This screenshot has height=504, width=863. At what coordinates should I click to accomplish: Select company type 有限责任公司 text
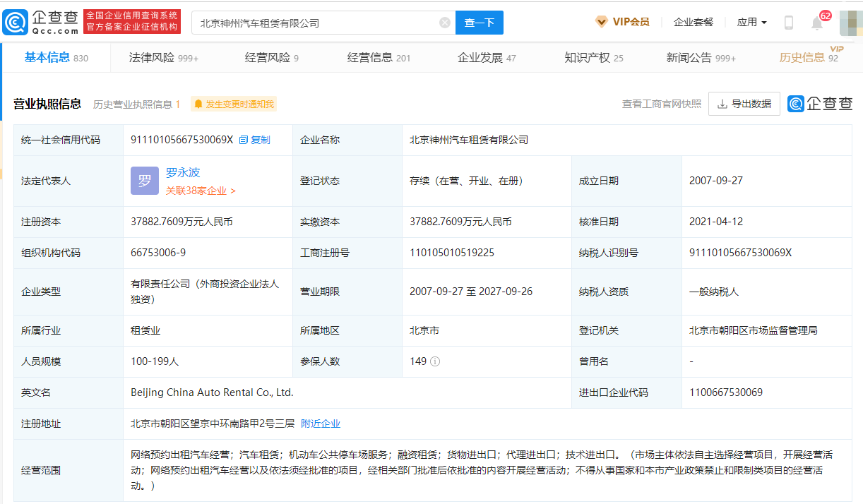tap(205, 291)
